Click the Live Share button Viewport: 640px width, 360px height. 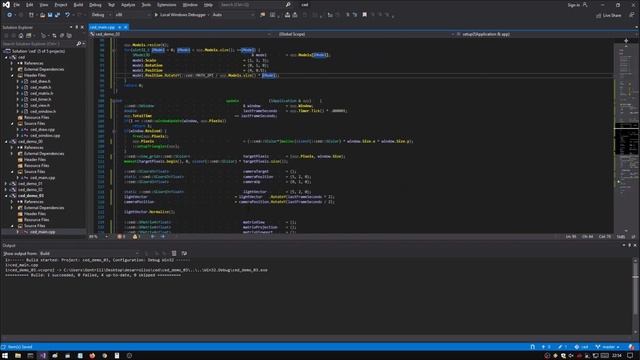point(609,15)
